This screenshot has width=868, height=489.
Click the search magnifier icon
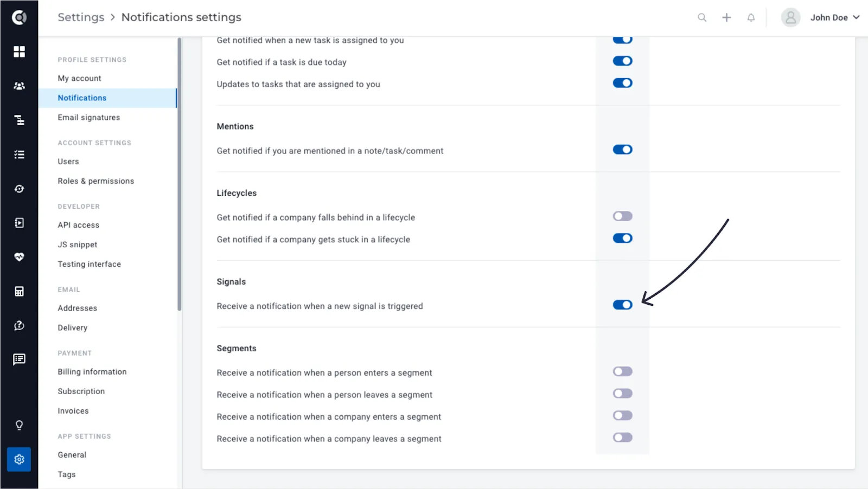[702, 17]
